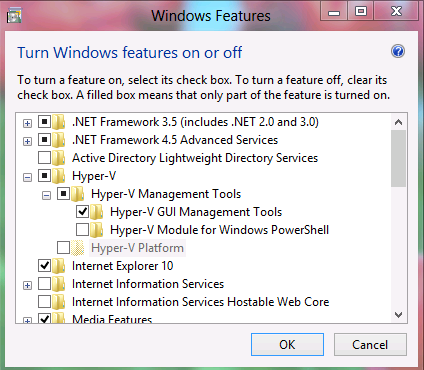
Task: Click folder icon beside Internet Information Services Hostable Web Core
Action: (59, 302)
